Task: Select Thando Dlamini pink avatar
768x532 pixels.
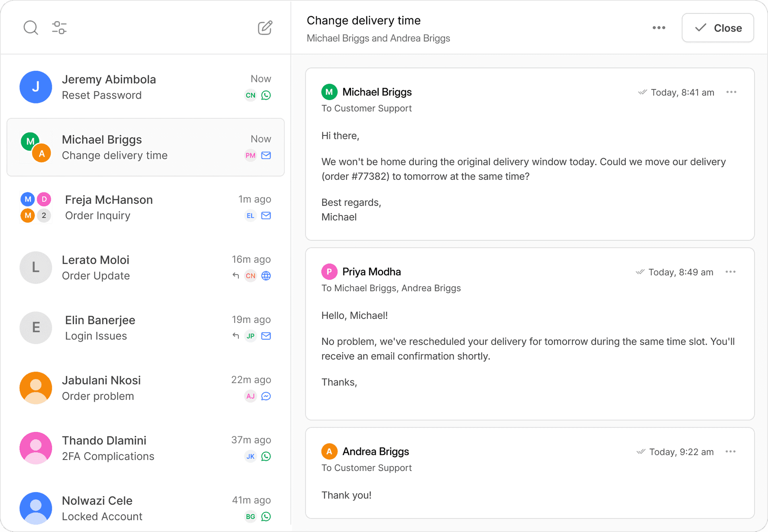Action: click(x=36, y=448)
